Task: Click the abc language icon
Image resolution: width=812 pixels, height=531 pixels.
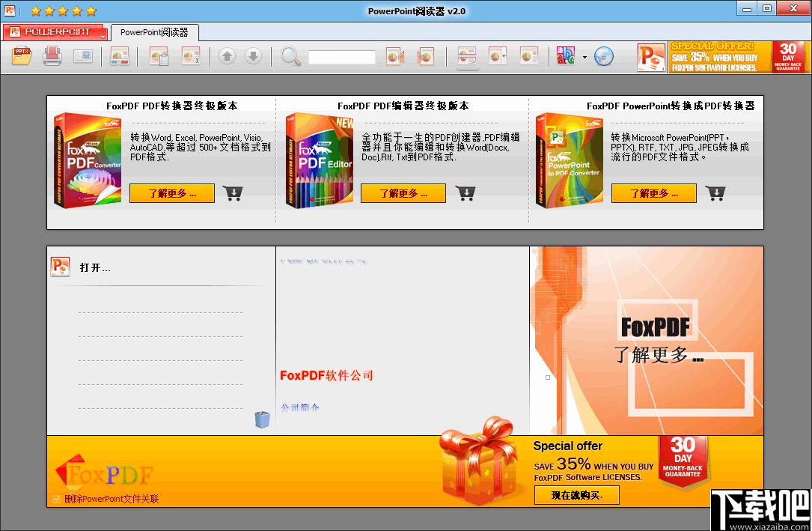Action: tap(566, 56)
